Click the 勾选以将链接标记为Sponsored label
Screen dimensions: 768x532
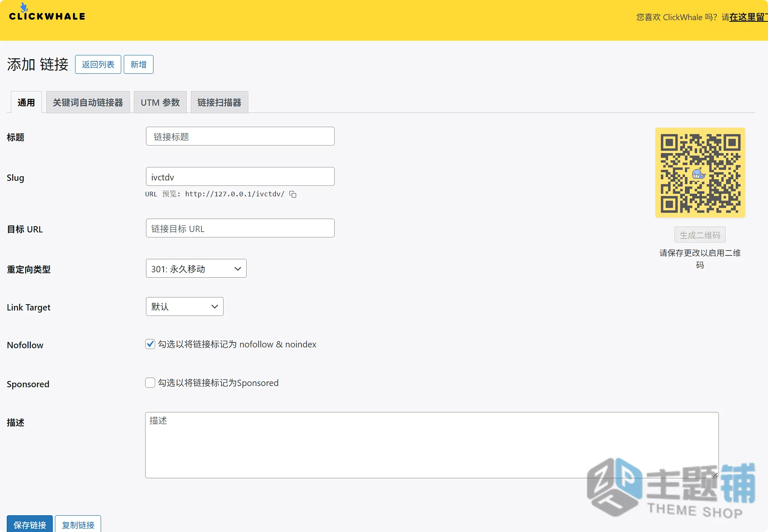click(218, 383)
